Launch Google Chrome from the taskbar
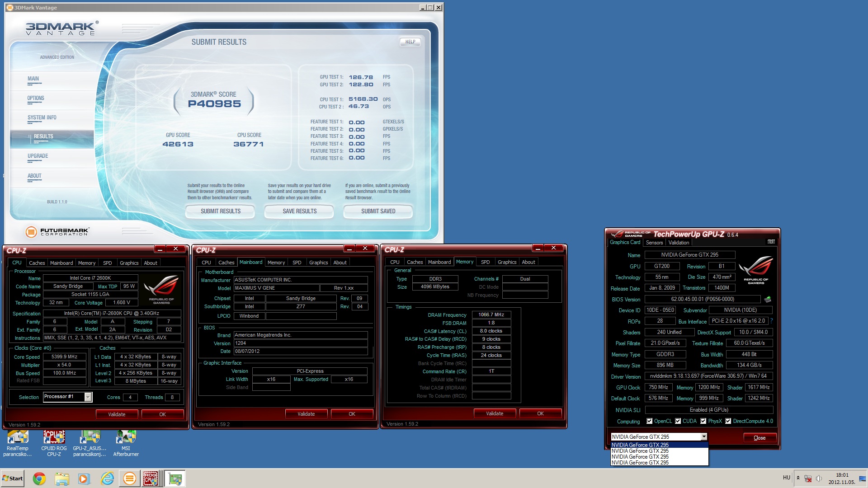 pyautogui.click(x=39, y=479)
